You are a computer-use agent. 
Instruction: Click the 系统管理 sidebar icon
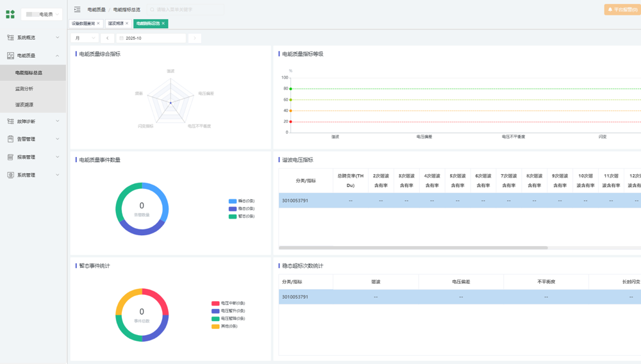coord(10,175)
